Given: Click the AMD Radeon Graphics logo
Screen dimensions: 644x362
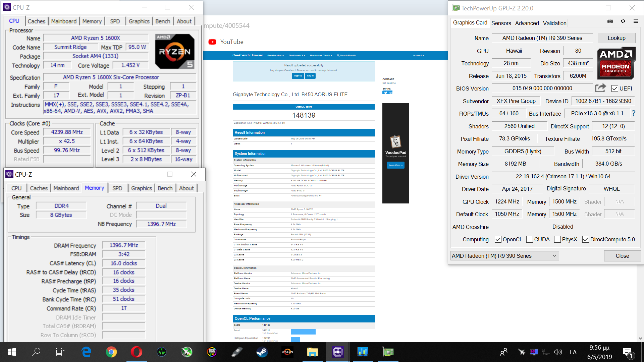Looking at the screenshot, I should coord(616,63).
